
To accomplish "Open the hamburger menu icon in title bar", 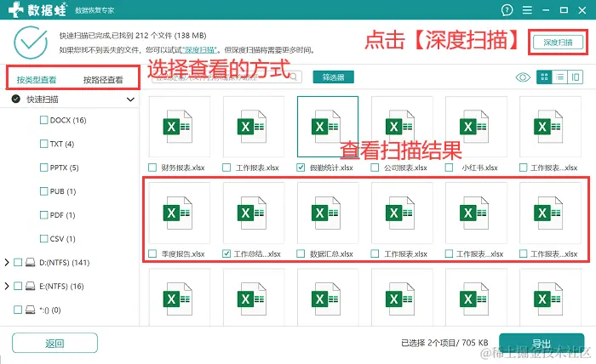I will point(527,10).
